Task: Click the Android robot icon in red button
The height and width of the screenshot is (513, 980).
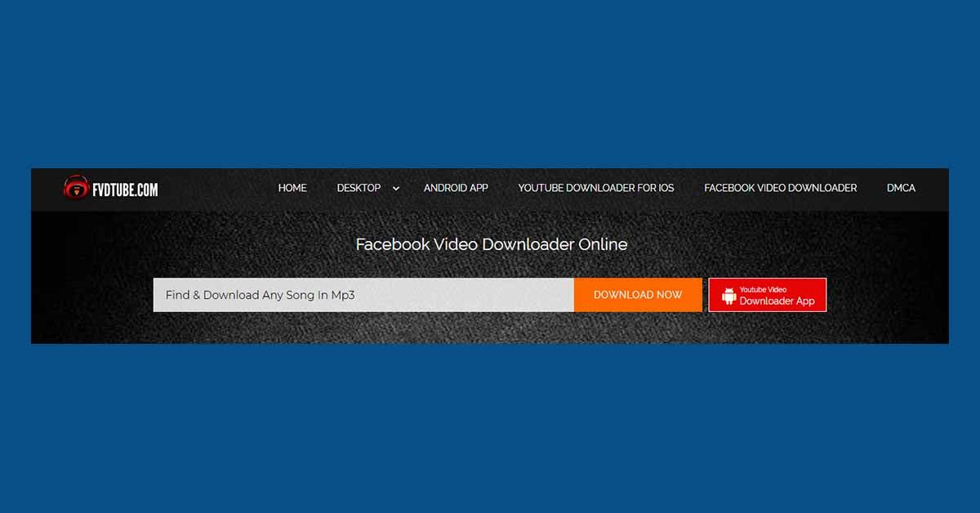Action: point(729,295)
